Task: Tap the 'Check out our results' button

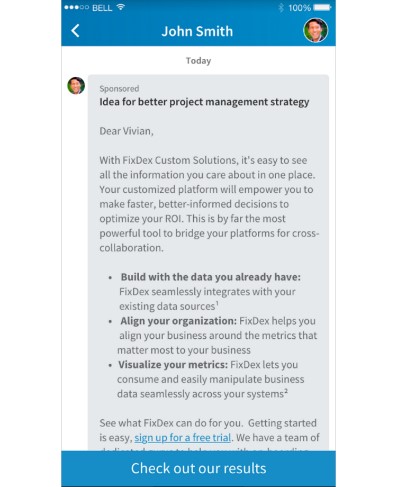Action: click(x=198, y=468)
